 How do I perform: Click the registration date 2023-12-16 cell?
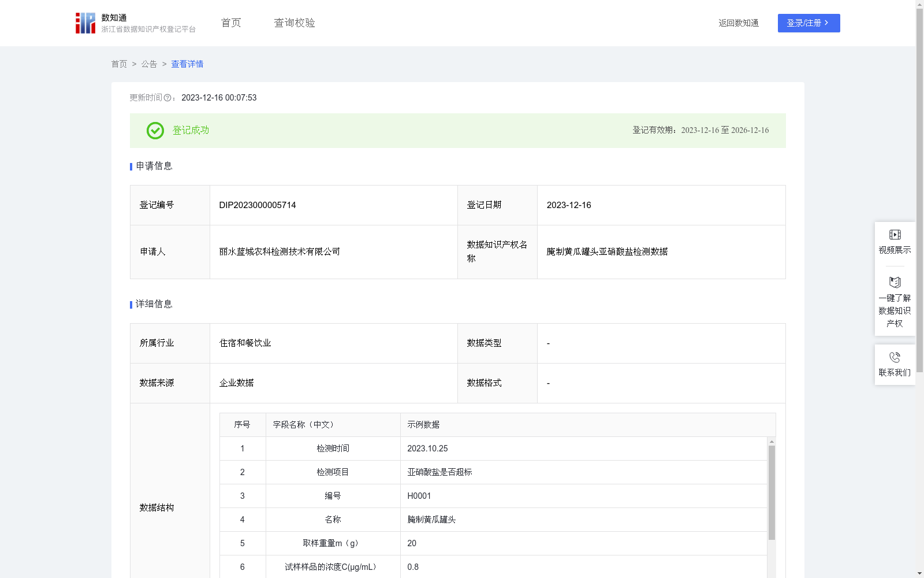(x=661, y=205)
